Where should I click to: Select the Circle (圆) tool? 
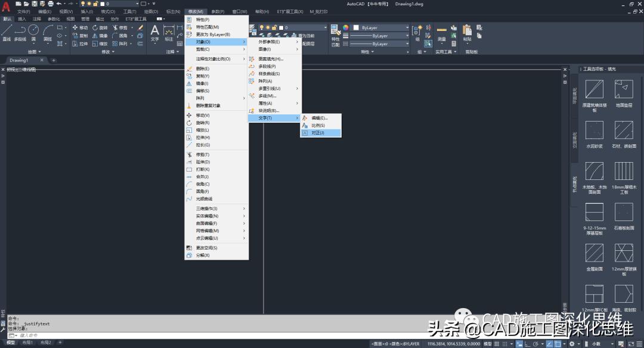tap(33, 33)
